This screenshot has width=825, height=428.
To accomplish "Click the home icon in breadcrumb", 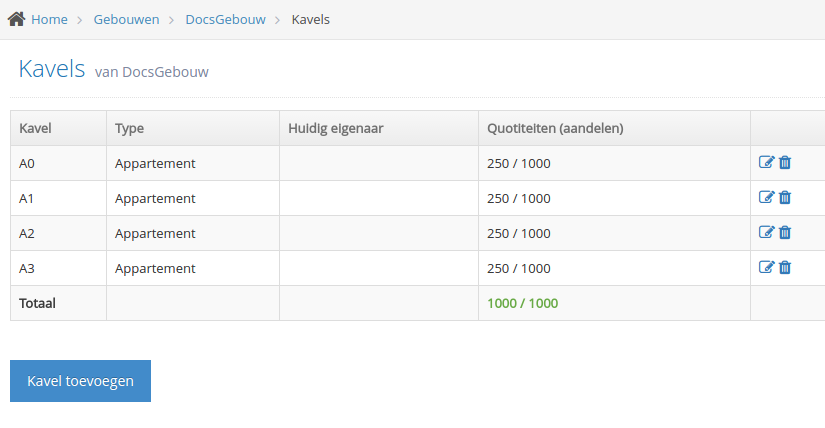I will pos(16,19).
